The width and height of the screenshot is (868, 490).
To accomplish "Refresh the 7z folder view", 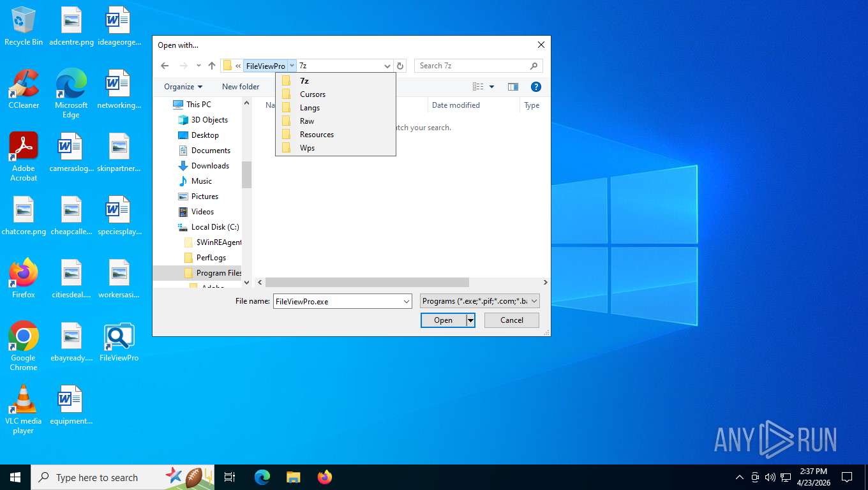I will tap(400, 66).
